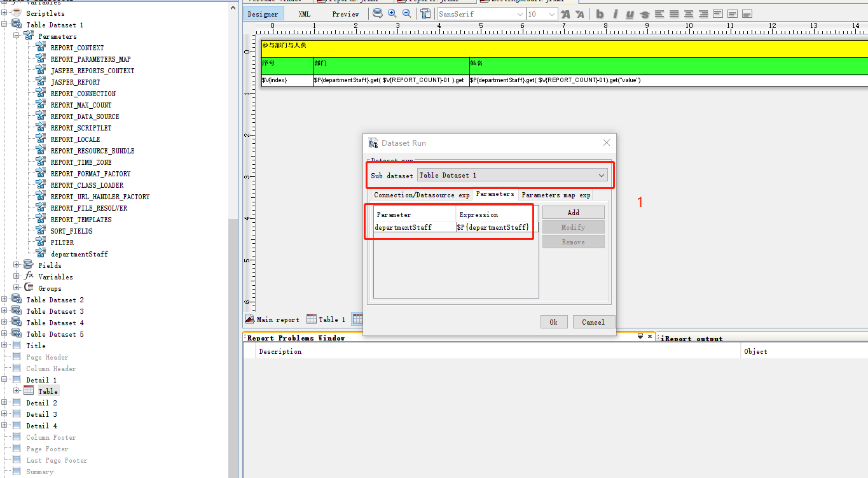This screenshot has height=478, width=868.
Task: Collapse the Parameters node
Action: click(17, 36)
